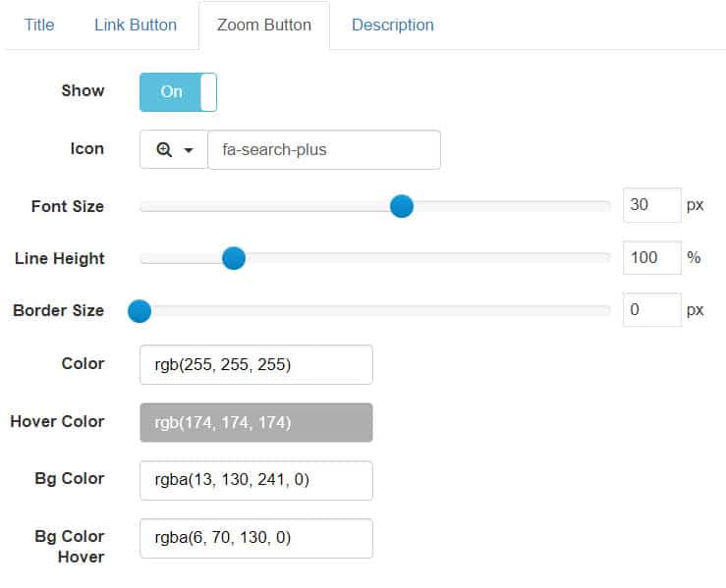This screenshot has height=588, width=726.
Task: Click the Font Size label
Action: coord(68,206)
